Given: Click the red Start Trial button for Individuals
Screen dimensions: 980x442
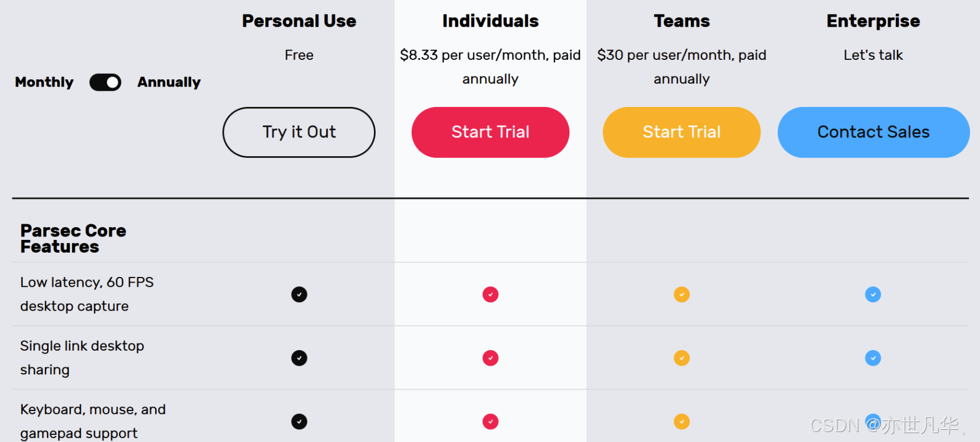Looking at the screenshot, I should click(490, 132).
